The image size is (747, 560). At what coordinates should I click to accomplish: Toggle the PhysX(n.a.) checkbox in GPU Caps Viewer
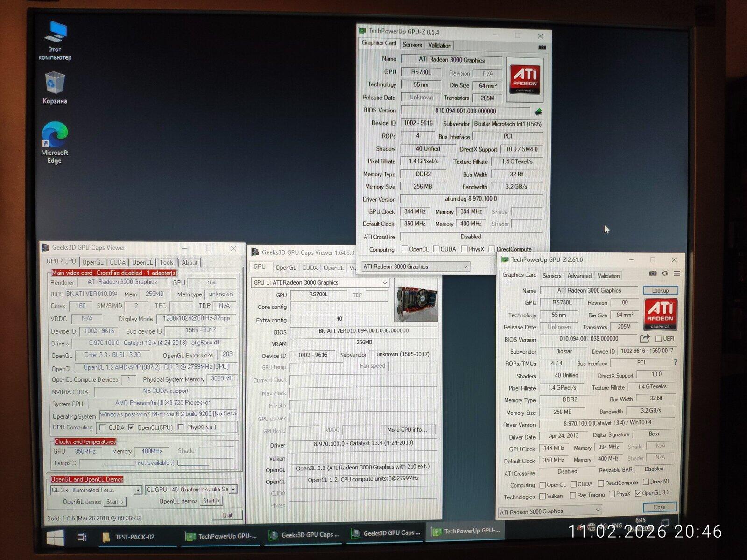181,427
